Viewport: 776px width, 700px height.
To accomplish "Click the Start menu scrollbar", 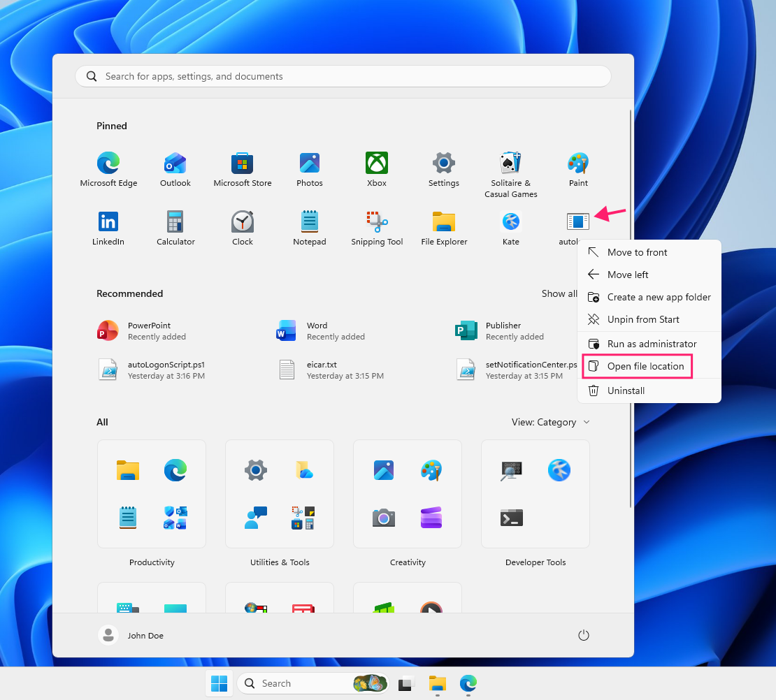I will click(x=630, y=308).
